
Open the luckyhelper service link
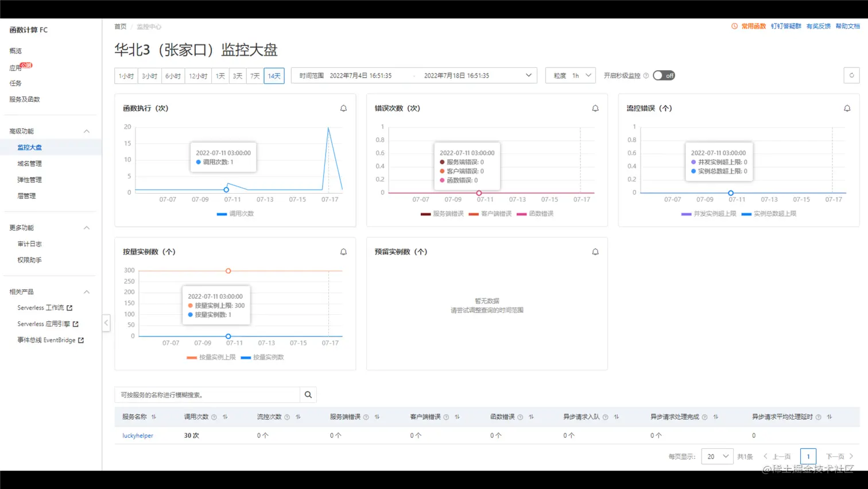pos(138,436)
